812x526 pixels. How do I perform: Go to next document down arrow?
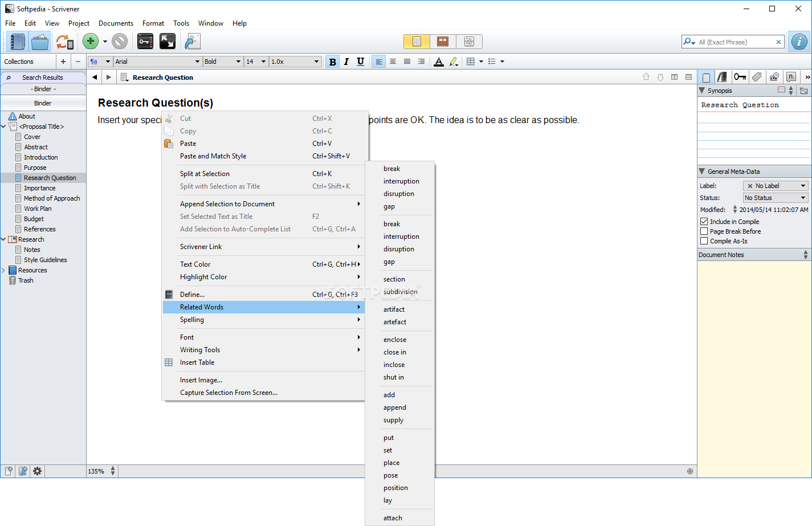point(660,77)
